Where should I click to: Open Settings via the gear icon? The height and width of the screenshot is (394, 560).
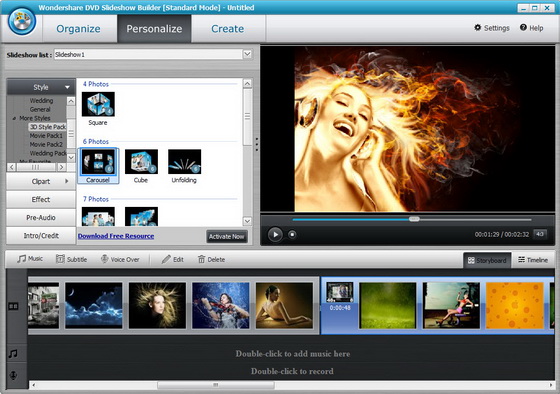coord(478,28)
